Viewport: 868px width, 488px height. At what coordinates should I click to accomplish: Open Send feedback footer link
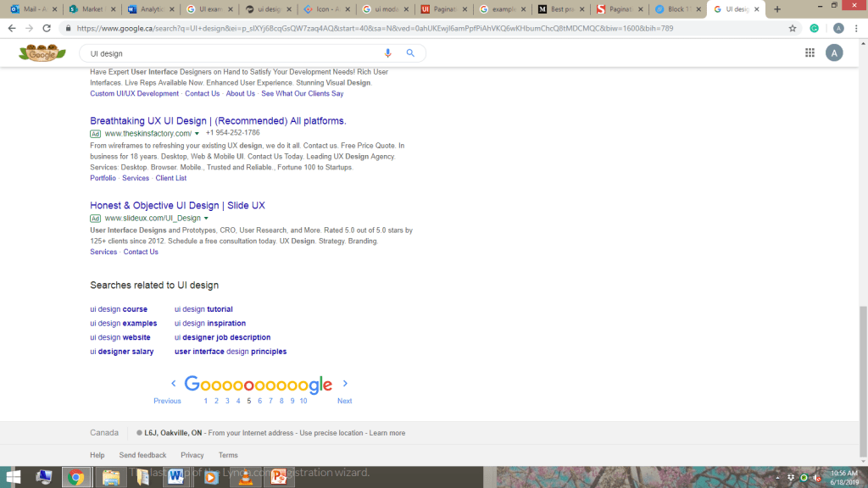coord(142,455)
